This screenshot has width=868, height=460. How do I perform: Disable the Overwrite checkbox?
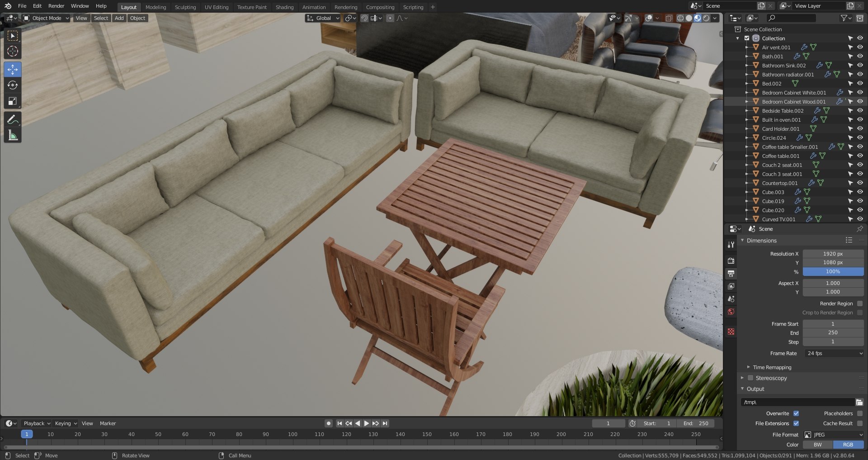(x=796, y=413)
